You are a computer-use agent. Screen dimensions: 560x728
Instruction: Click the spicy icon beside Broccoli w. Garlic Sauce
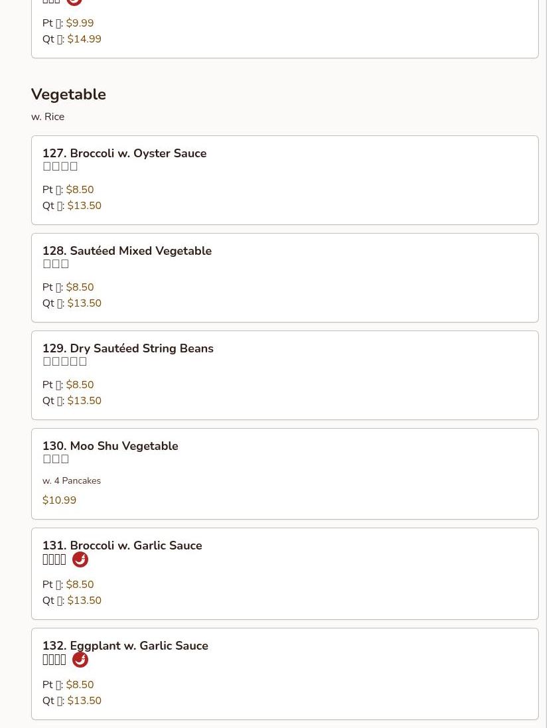pos(80,559)
